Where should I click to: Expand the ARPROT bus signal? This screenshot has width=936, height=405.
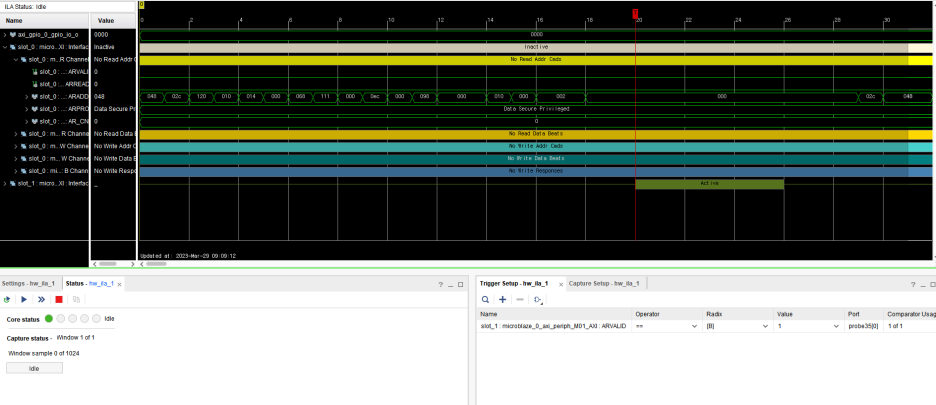point(27,109)
